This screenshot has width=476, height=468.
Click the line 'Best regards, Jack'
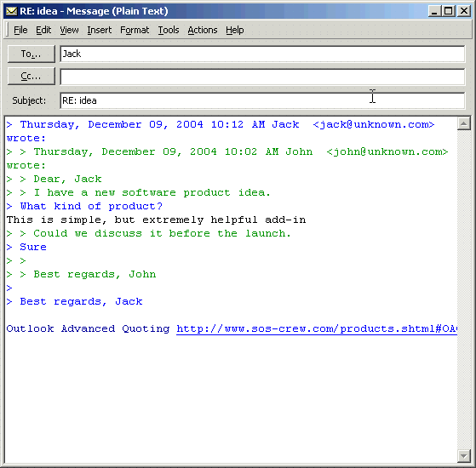[74, 301]
